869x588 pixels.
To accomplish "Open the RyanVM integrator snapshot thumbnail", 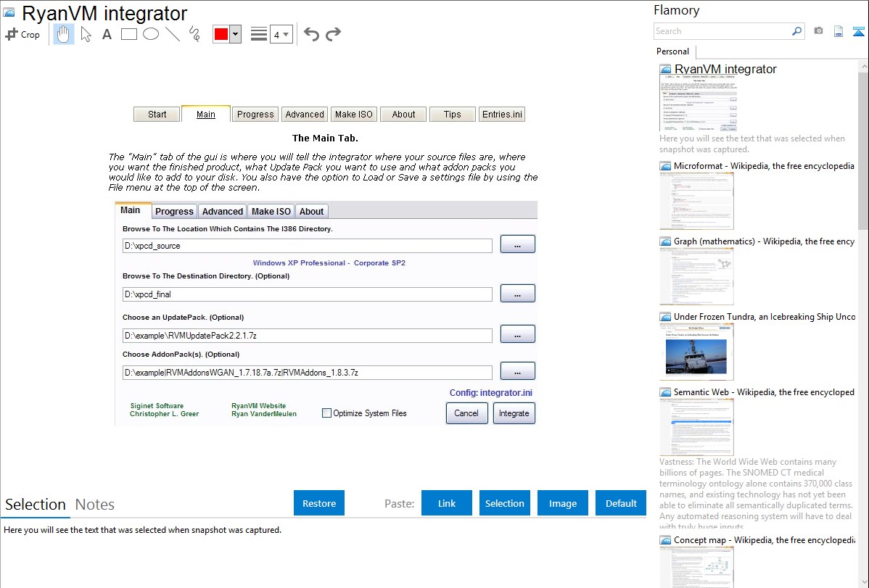I will (x=699, y=104).
